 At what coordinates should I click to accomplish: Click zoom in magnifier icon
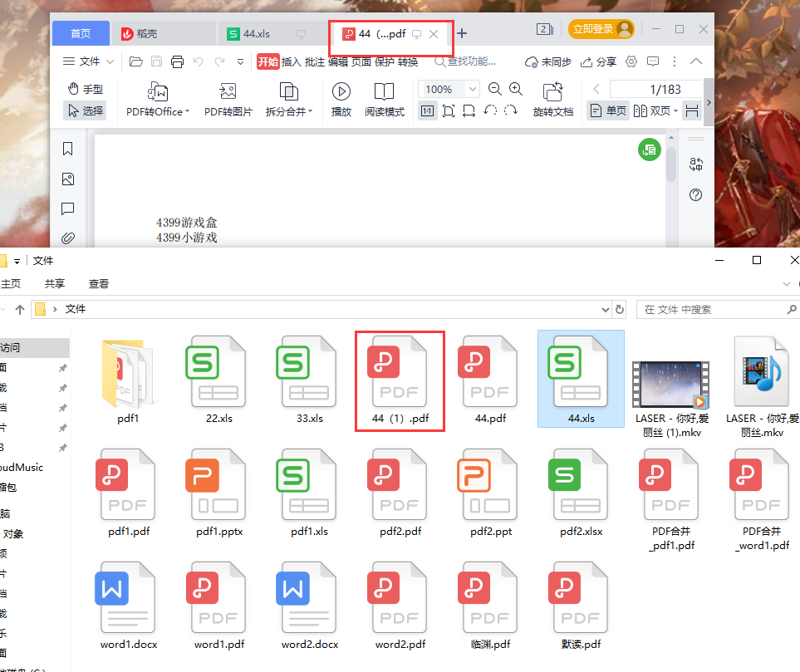point(516,89)
